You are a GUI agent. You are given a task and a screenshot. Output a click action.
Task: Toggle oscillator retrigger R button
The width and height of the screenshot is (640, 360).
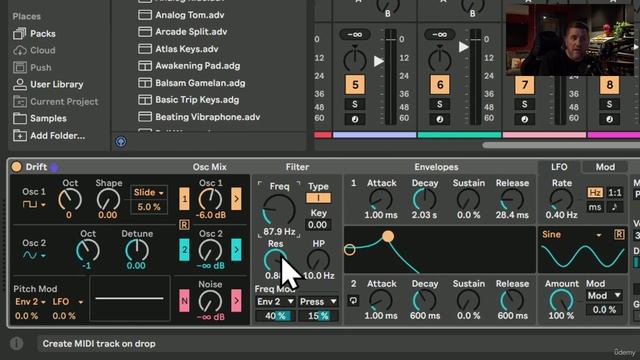[184, 224]
